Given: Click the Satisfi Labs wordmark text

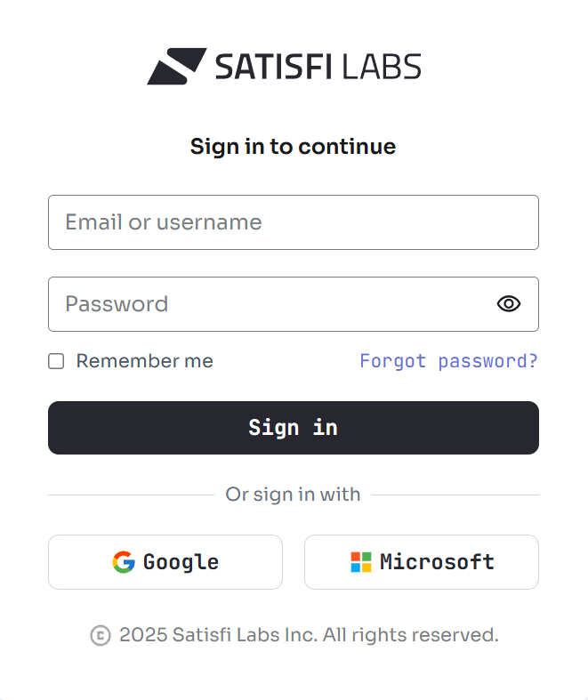Looking at the screenshot, I should pyautogui.click(x=318, y=67).
